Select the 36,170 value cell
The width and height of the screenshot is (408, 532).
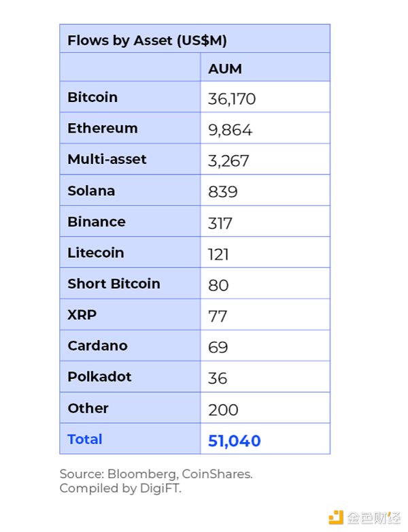point(232,99)
